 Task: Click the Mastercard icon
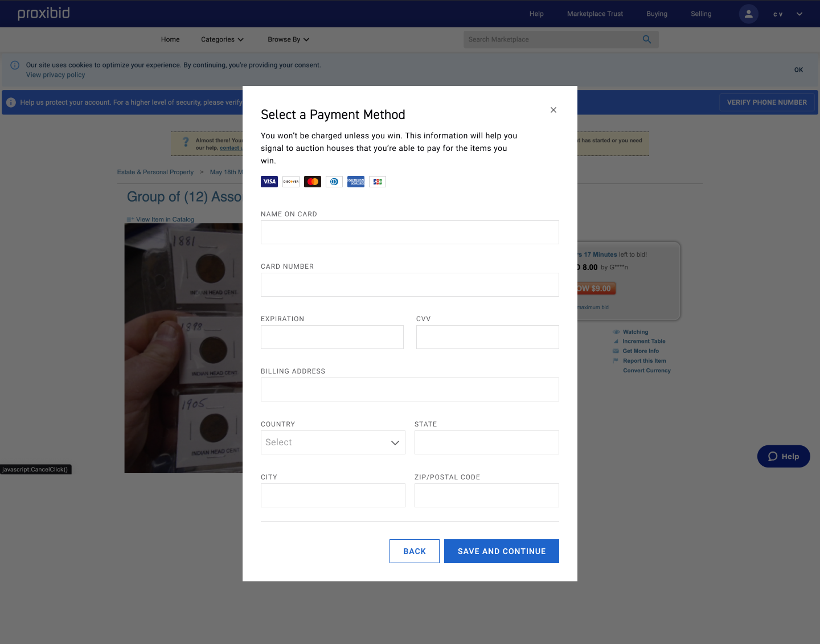(x=313, y=182)
